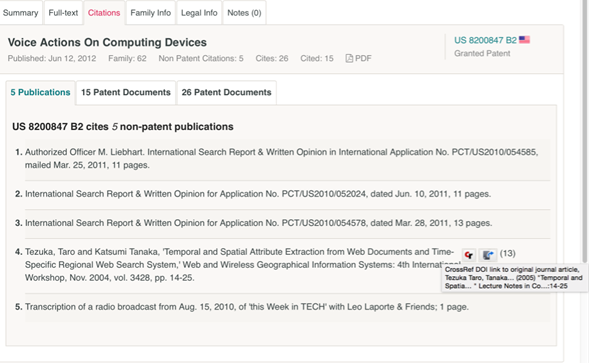Show the 15 Patent Documents sub-tab
Image resolution: width=589 pixels, height=363 pixels.
126,92
